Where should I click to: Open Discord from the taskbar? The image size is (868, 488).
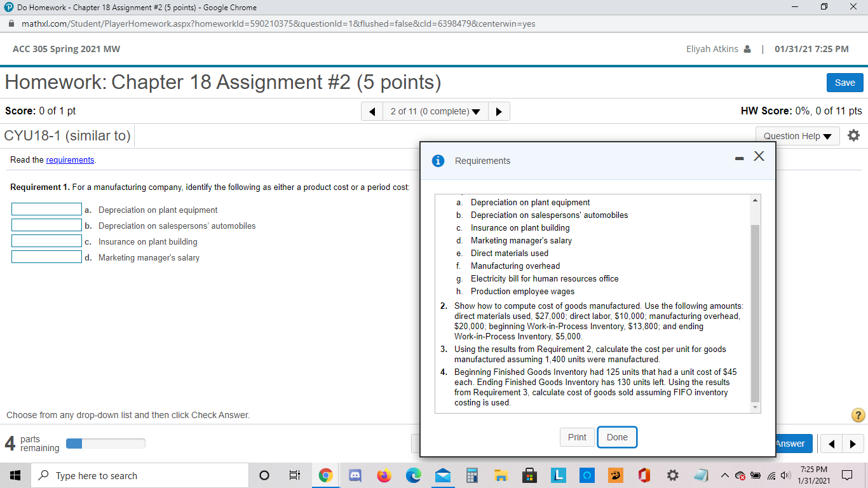tap(355, 475)
